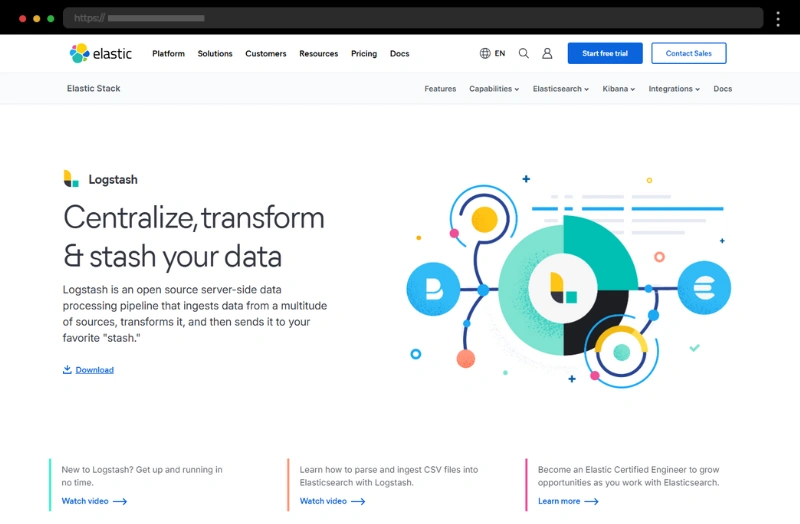Image resolution: width=800 pixels, height=524 pixels.
Task: Expand the Kibana dropdown
Action: click(x=619, y=89)
